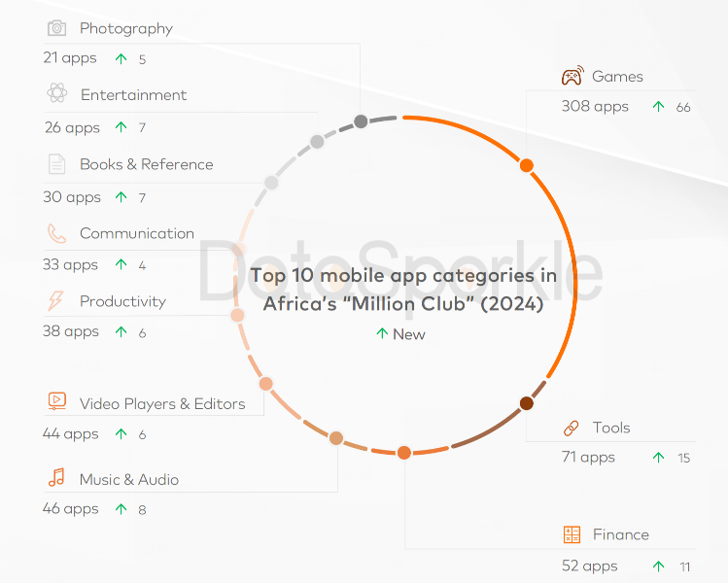The width and height of the screenshot is (728, 583).
Task: Click the Productivity lightning bolt icon
Action: coord(55,301)
